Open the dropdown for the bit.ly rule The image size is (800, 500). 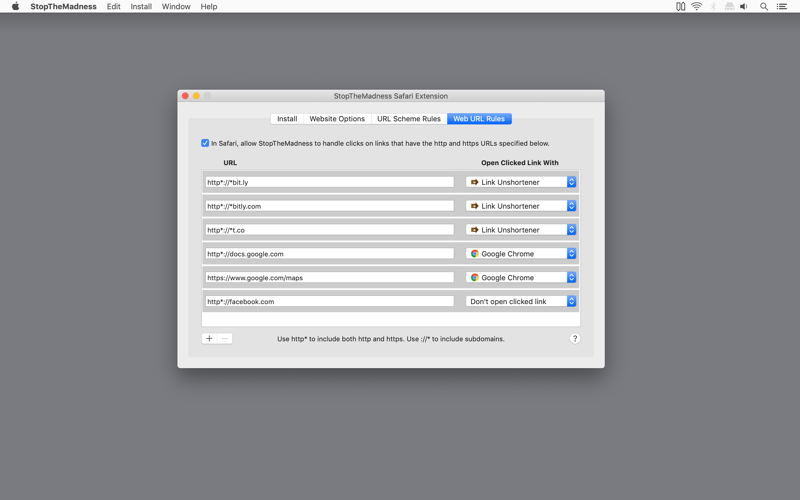tap(521, 182)
